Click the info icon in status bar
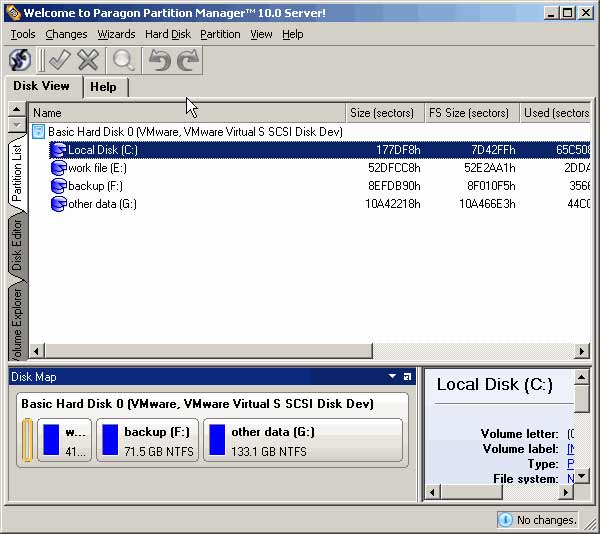Viewport: 600px width, 534px height. click(505, 519)
